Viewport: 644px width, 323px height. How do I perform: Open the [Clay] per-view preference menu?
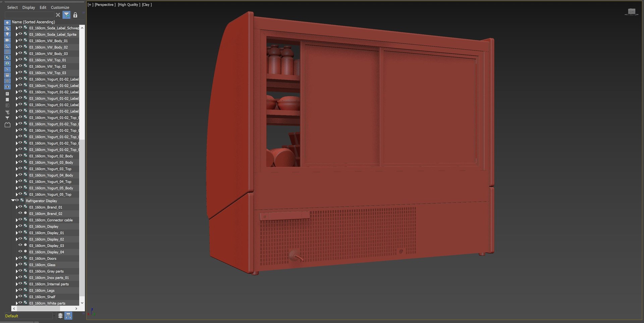pyautogui.click(x=147, y=5)
